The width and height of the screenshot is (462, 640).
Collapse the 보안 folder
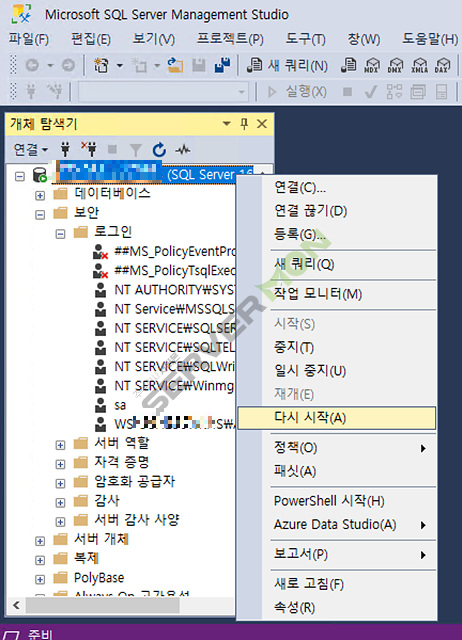(x=40, y=215)
